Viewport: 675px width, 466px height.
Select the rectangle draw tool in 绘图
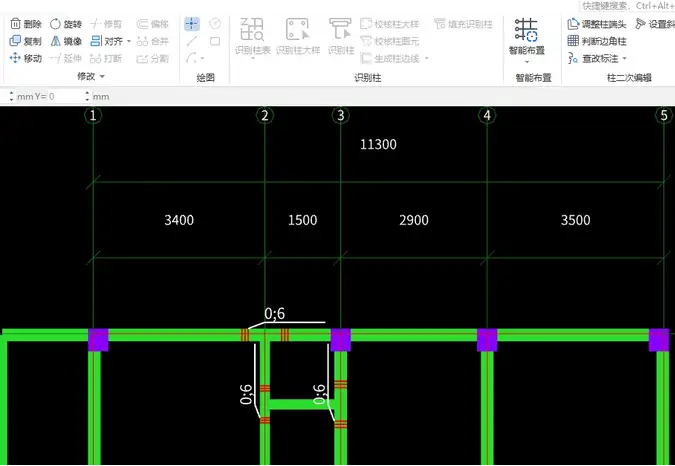pyautogui.click(x=215, y=41)
